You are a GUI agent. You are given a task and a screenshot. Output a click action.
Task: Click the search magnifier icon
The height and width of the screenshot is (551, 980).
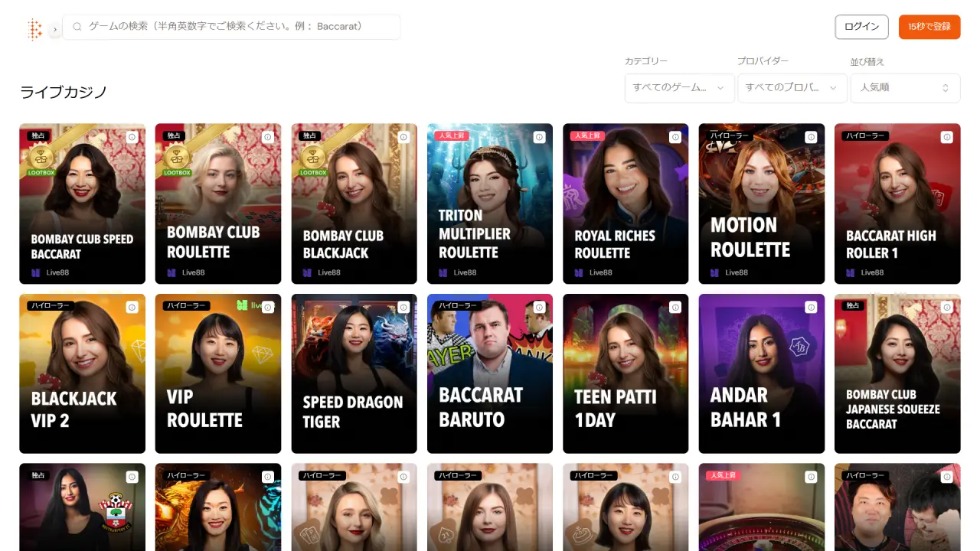(77, 27)
